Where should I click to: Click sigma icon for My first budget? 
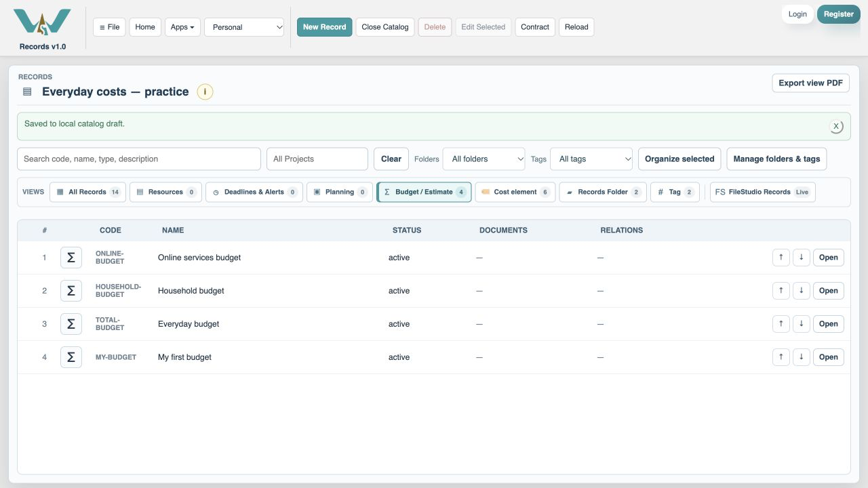click(71, 357)
